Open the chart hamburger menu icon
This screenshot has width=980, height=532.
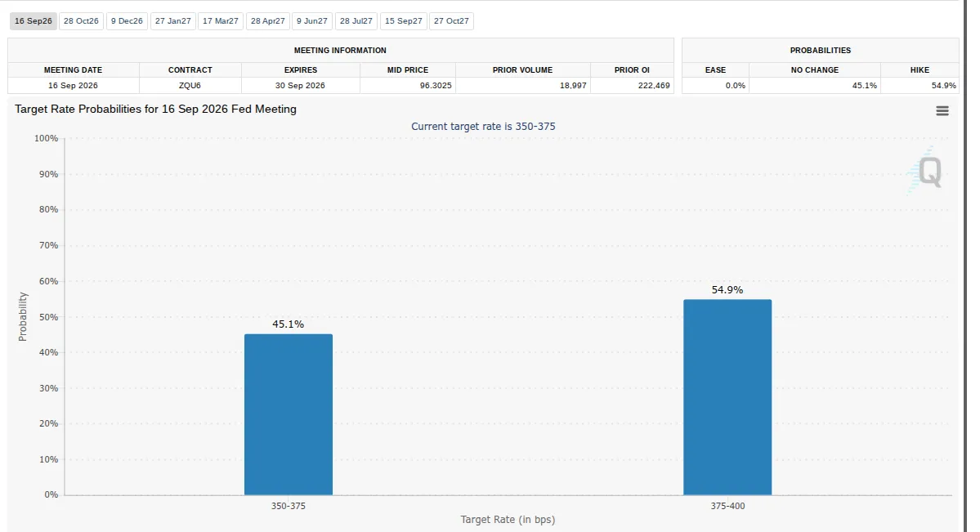942,110
